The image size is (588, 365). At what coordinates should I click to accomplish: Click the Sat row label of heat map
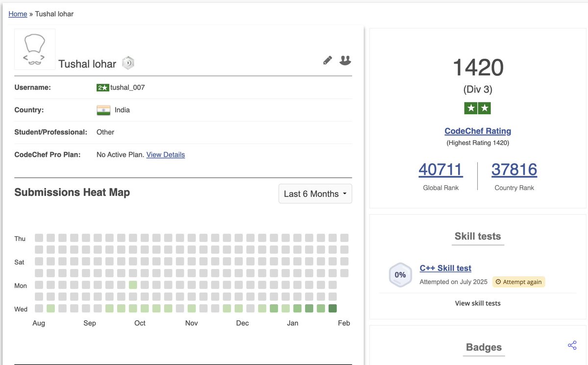pyautogui.click(x=19, y=262)
